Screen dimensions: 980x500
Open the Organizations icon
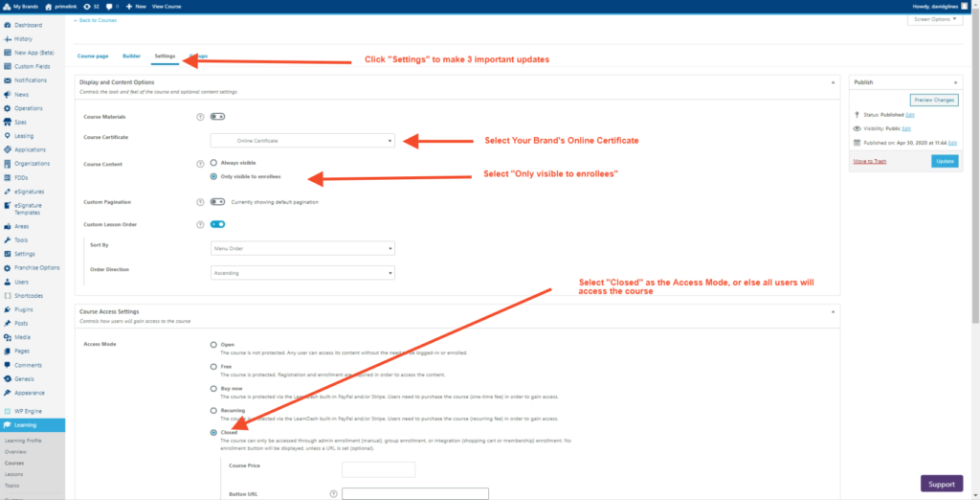pyautogui.click(x=8, y=164)
